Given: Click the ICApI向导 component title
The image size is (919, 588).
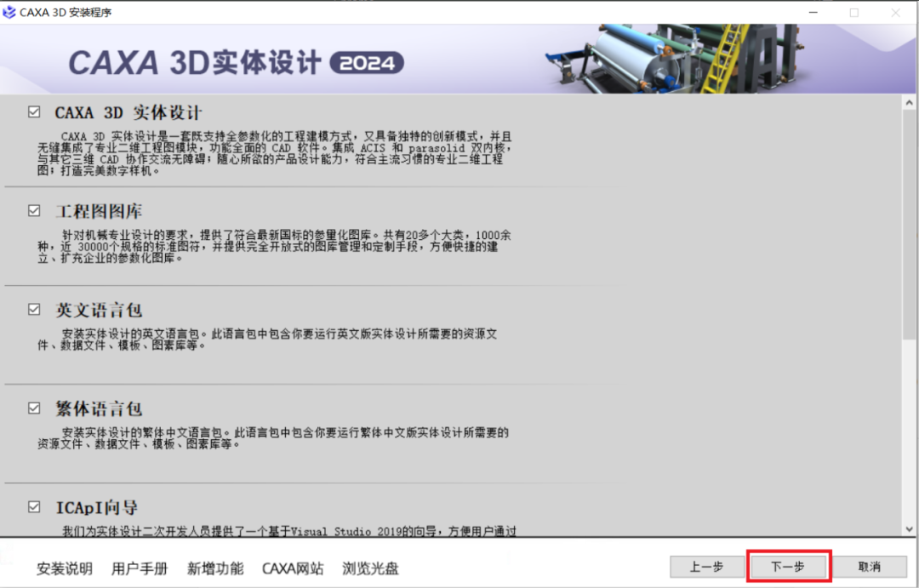Looking at the screenshot, I should pos(97,507).
